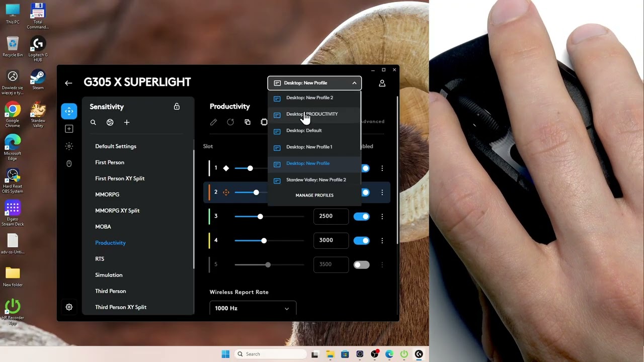Open the three-dot menu for slot 3
Viewport: 644px width, 362px height.
[x=382, y=217]
